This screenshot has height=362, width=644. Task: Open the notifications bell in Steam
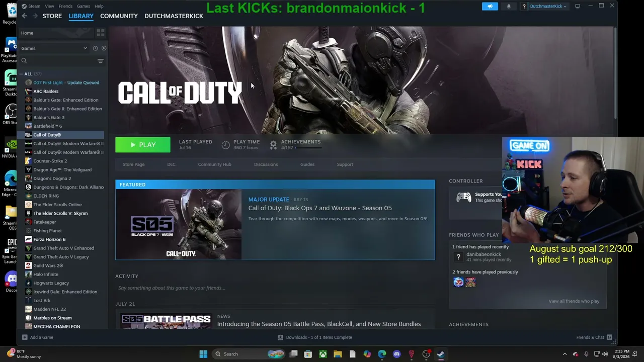[509, 6]
